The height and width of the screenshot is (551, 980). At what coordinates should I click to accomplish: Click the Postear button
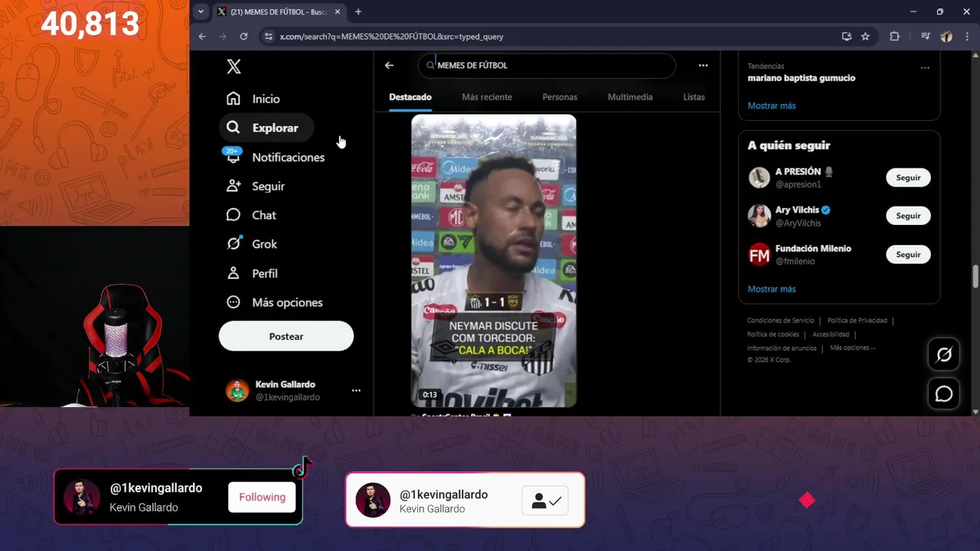coord(286,336)
